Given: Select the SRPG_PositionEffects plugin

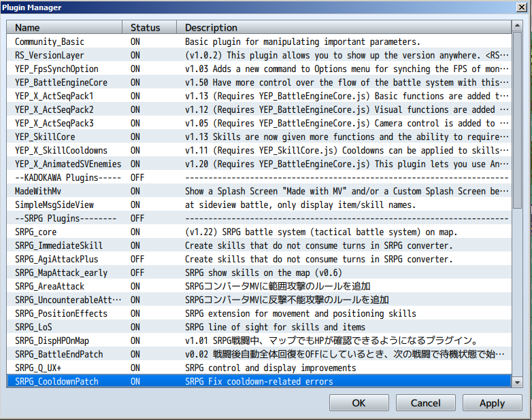Looking at the screenshot, I should pos(259,313).
